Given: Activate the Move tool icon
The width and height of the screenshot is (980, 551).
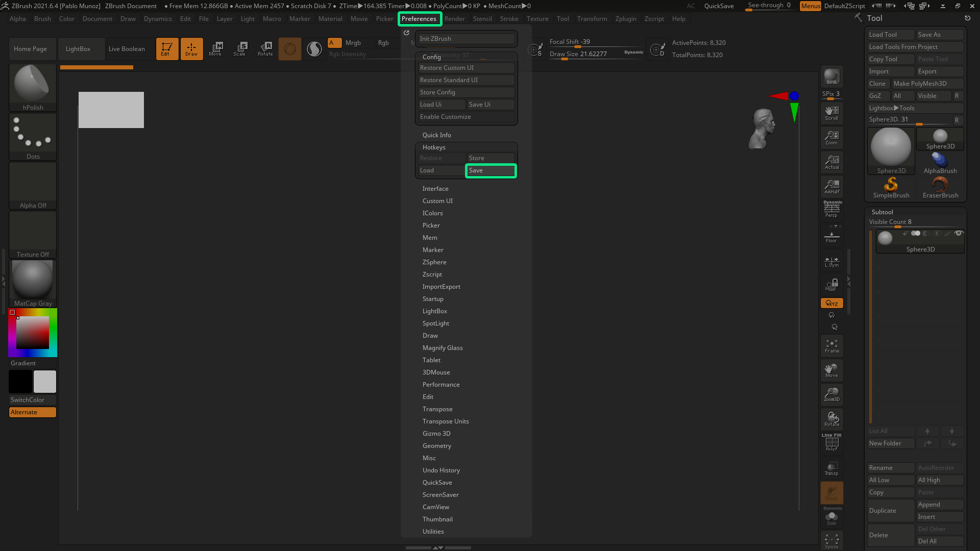Looking at the screenshot, I should tap(215, 49).
